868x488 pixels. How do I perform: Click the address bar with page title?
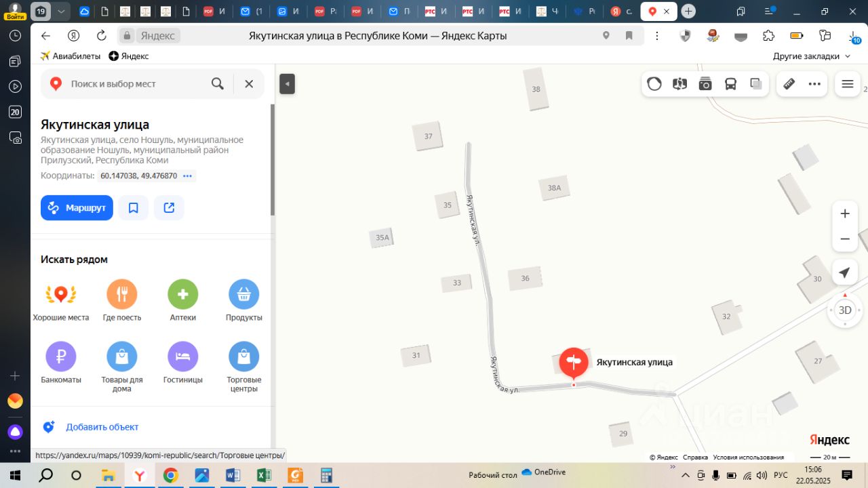point(378,36)
